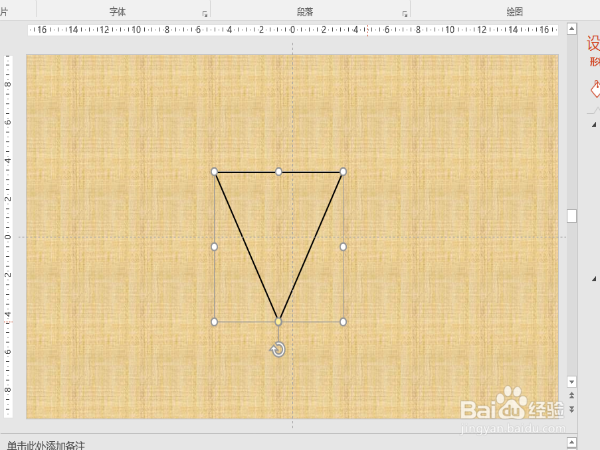Click the 绘图 group label
The image size is (600, 450).
(x=515, y=11)
